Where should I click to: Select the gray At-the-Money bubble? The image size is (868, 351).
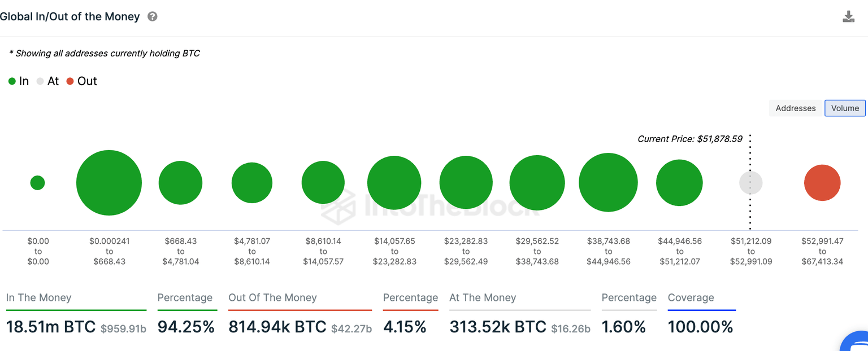pos(750,182)
